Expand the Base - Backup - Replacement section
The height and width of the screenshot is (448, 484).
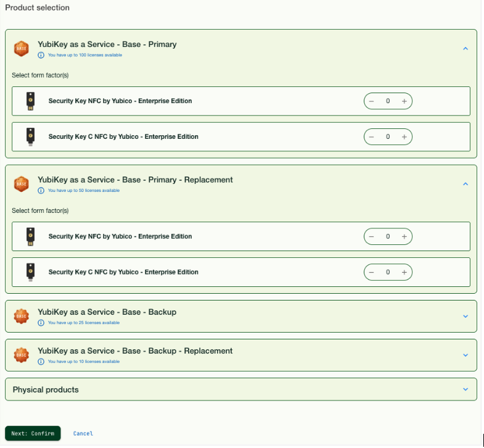466,355
